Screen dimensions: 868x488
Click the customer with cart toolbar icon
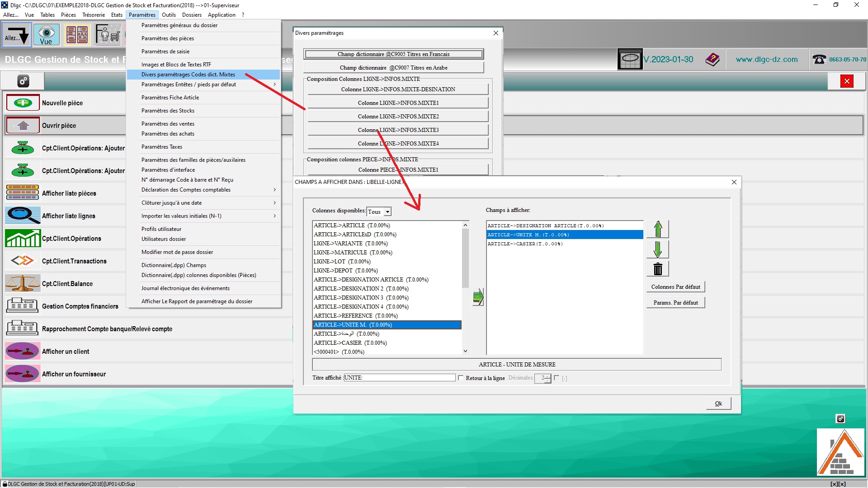108,35
